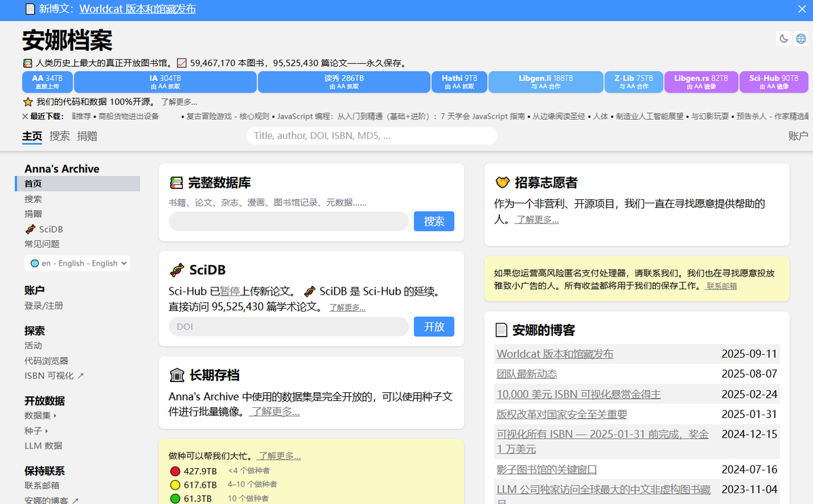Screen dimensions: 813x504
Task: Open 搜索 in the sidebar
Action: tap(33, 199)
